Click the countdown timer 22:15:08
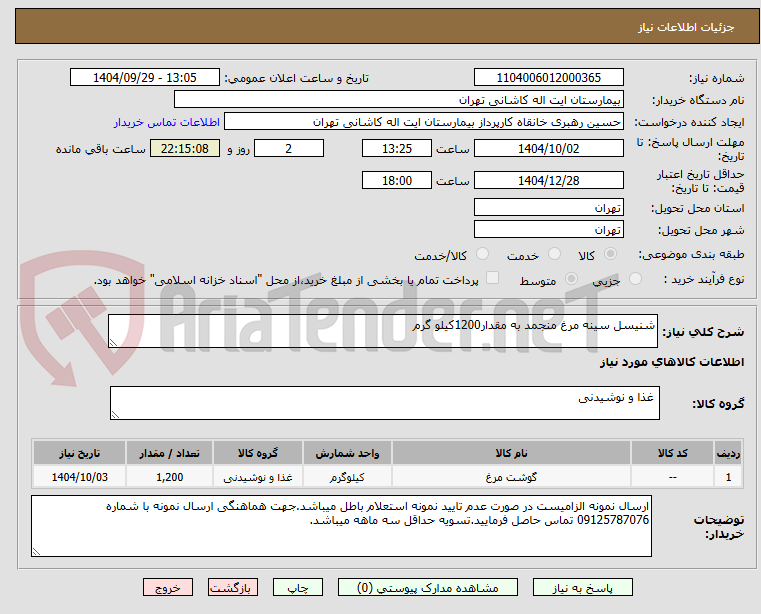 185,149
